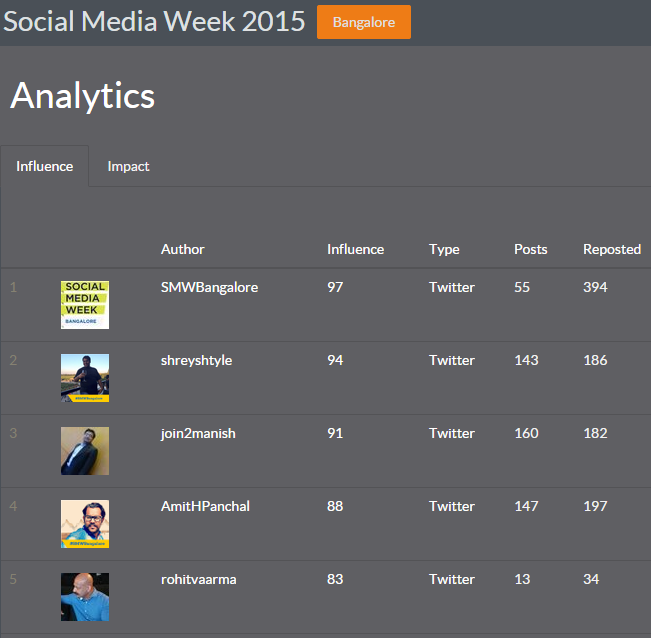This screenshot has width=651, height=638.
Task: Select influence score 97
Action: click(x=335, y=287)
